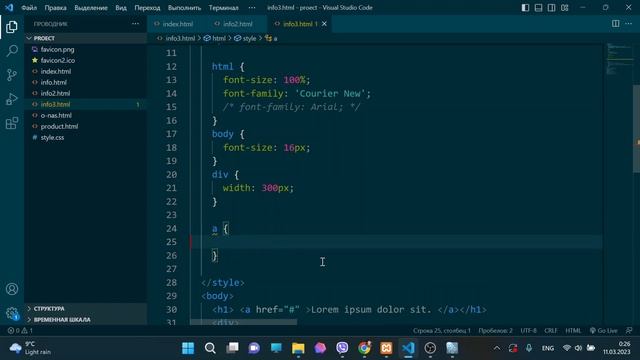The image size is (640, 360).
Task: Show more menu items ellipsis in menu bar
Action: pos(252,7)
